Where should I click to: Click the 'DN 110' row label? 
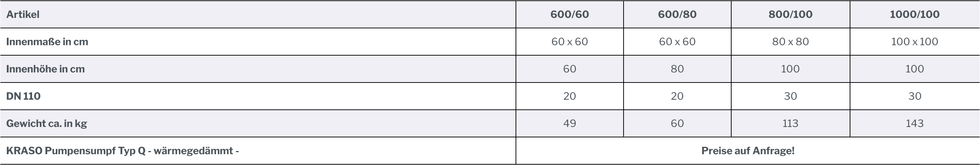(x=23, y=96)
